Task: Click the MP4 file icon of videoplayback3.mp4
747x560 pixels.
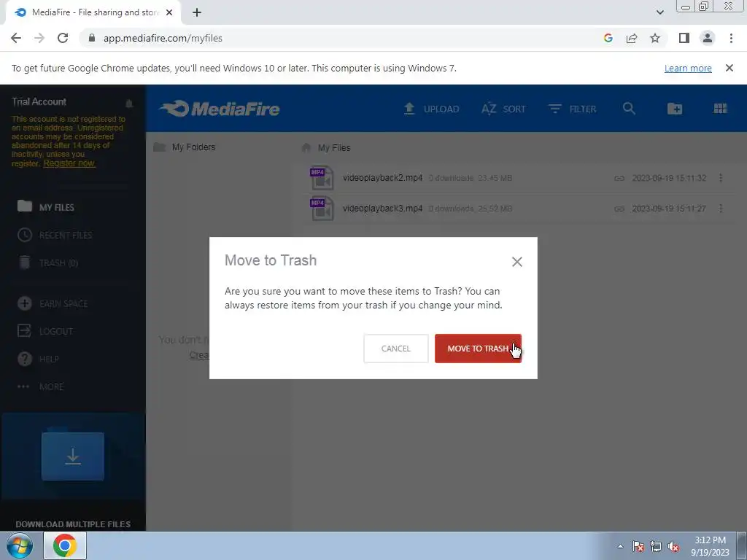Action: tap(322, 209)
